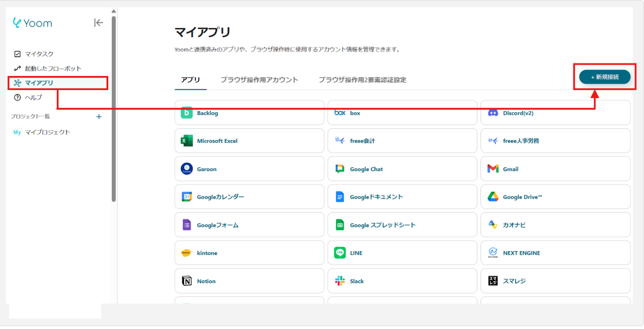This screenshot has height=329, width=644.
Task: Select the LINE app icon
Action: (x=340, y=253)
